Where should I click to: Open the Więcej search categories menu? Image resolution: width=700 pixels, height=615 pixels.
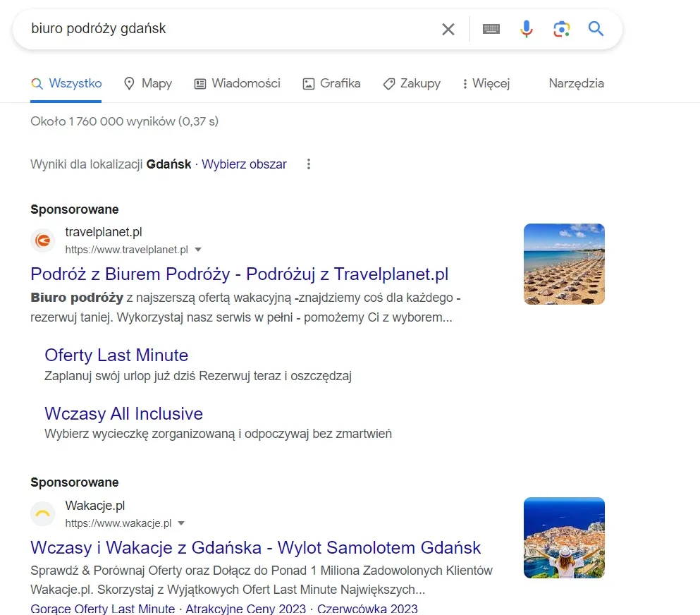(x=485, y=83)
